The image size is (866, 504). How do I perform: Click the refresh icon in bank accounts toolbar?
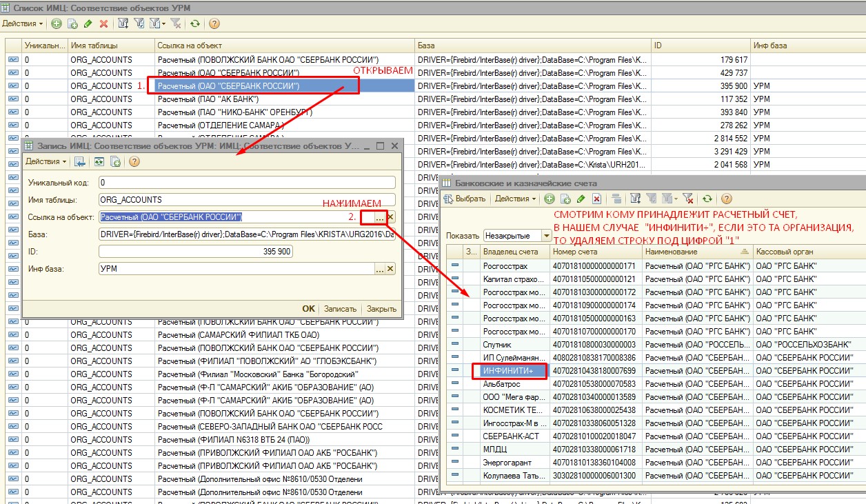pos(707,199)
